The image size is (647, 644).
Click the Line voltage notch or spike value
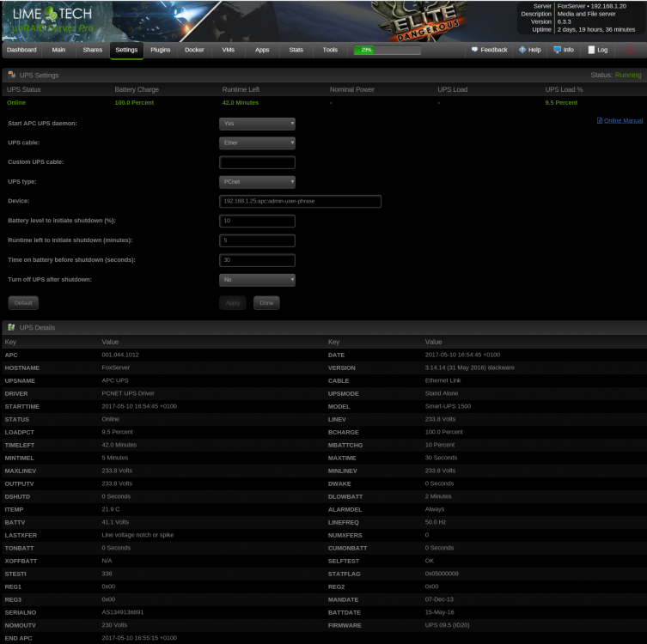(137, 535)
